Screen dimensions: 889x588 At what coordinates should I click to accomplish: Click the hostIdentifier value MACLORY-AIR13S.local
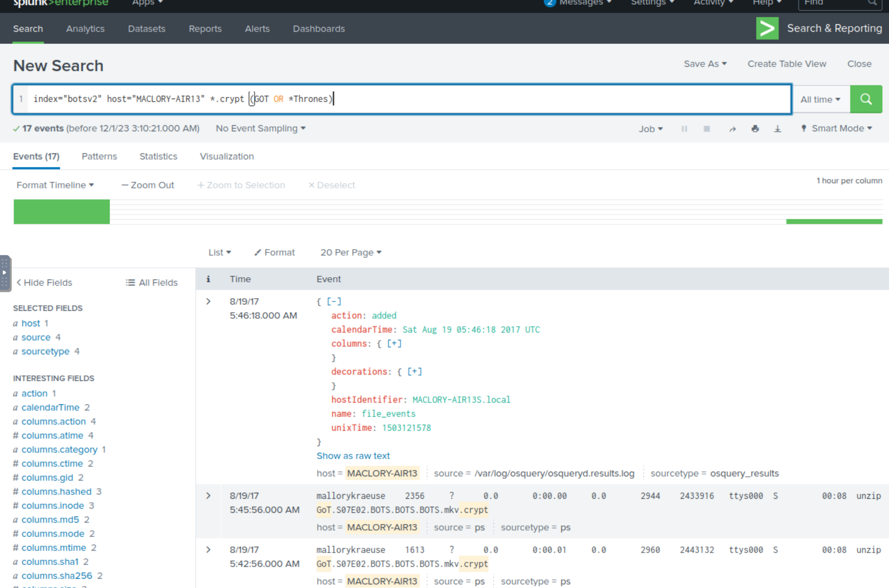point(461,400)
